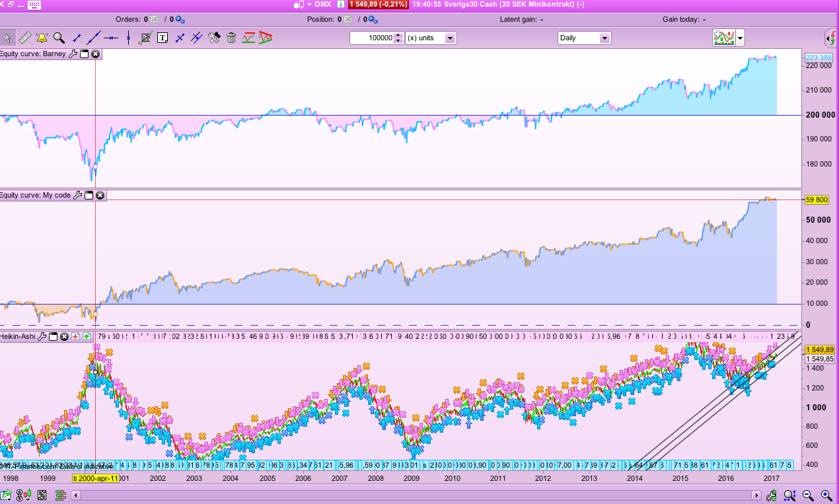The width and height of the screenshot is (839, 504).
Task: Close the My code equity curve panel
Action: tap(100, 195)
